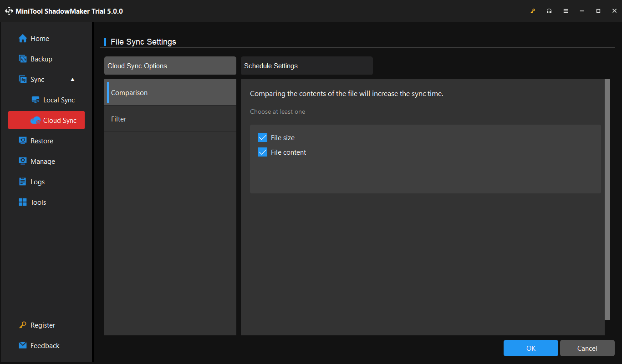This screenshot has height=364, width=622.
Task: Click the MiniTool ShadowMaker logo icon
Action: click(9, 11)
